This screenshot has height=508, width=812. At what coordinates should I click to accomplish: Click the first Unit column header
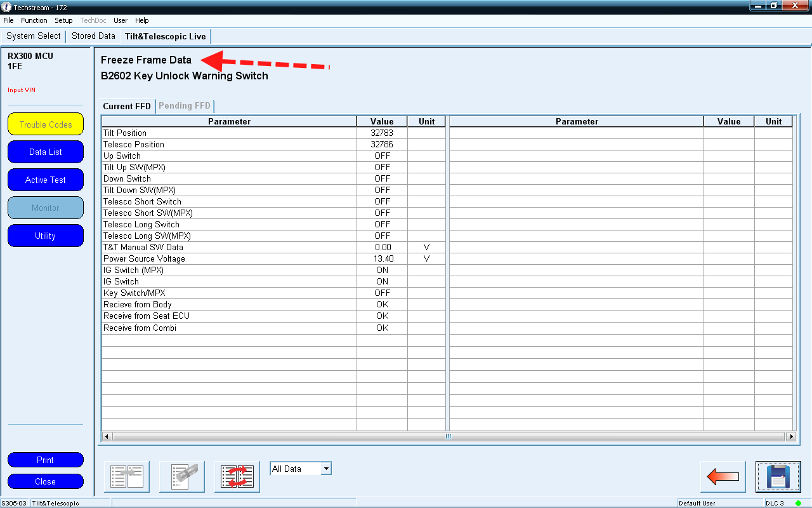(426, 121)
